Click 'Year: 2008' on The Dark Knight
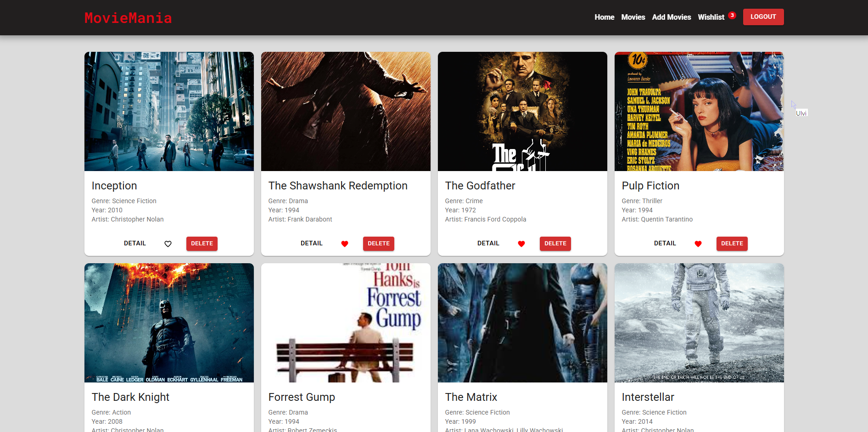Viewport: 868px width, 432px height. tap(107, 421)
